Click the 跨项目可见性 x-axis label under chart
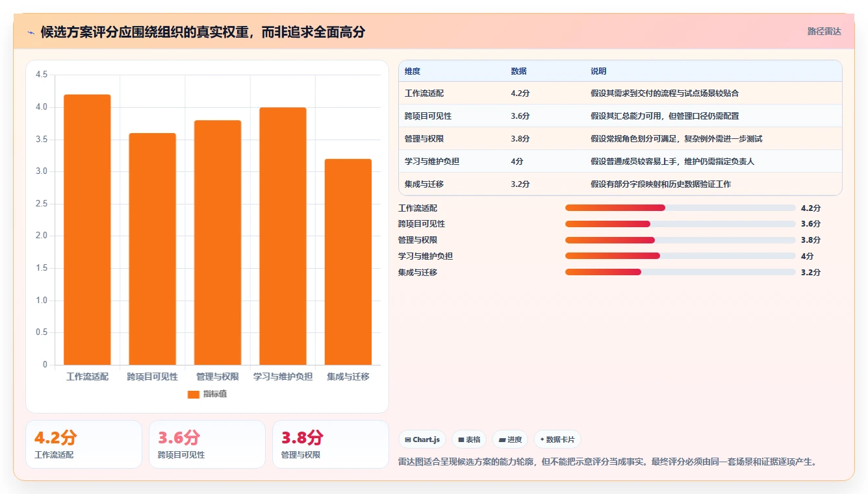 pos(153,377)
